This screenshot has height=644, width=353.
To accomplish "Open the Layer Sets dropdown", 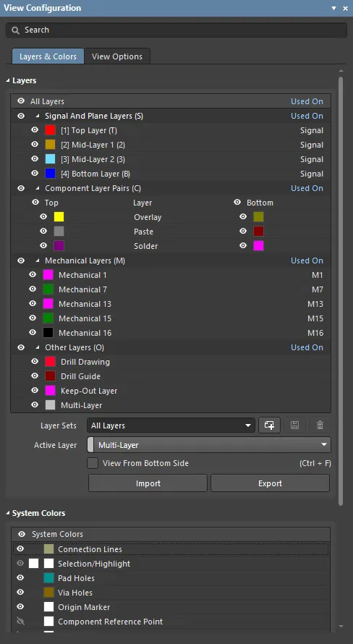I will [x=171, y=425].
